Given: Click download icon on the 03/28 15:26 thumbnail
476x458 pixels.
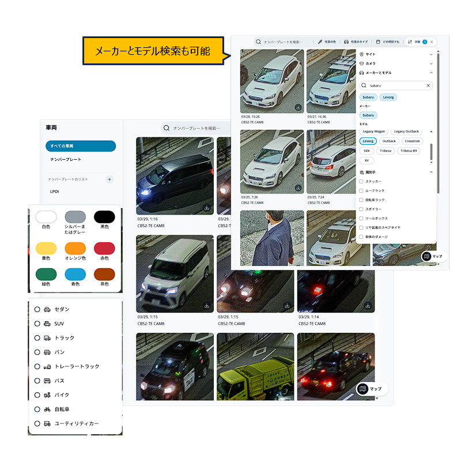Looking at the screenshot, I should (298, 107).
